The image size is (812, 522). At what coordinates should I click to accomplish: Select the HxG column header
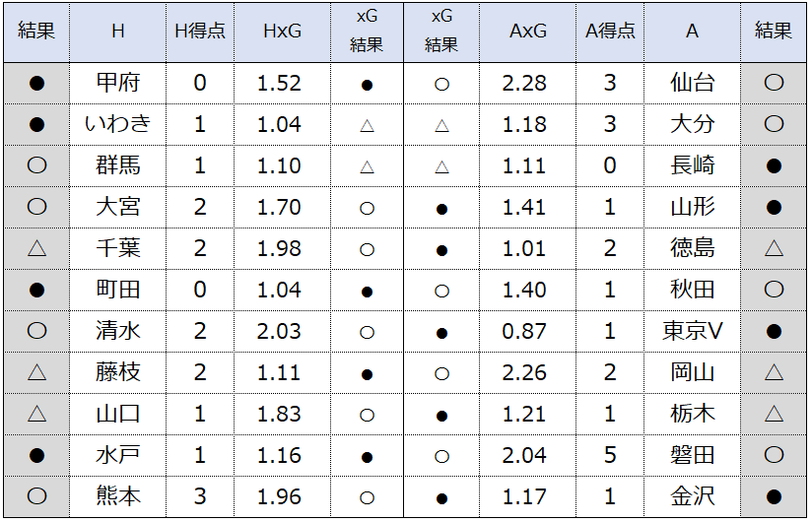coord(282,33)
